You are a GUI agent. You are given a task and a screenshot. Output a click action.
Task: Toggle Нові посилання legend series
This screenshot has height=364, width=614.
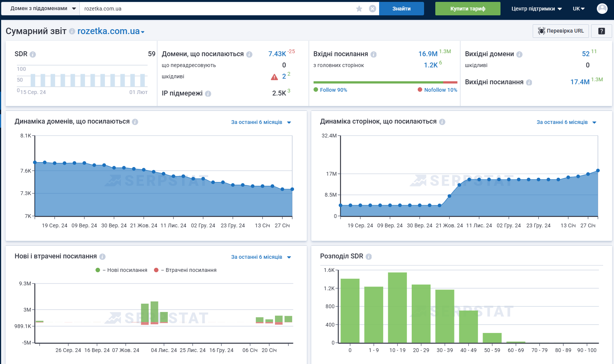[121, 270]
